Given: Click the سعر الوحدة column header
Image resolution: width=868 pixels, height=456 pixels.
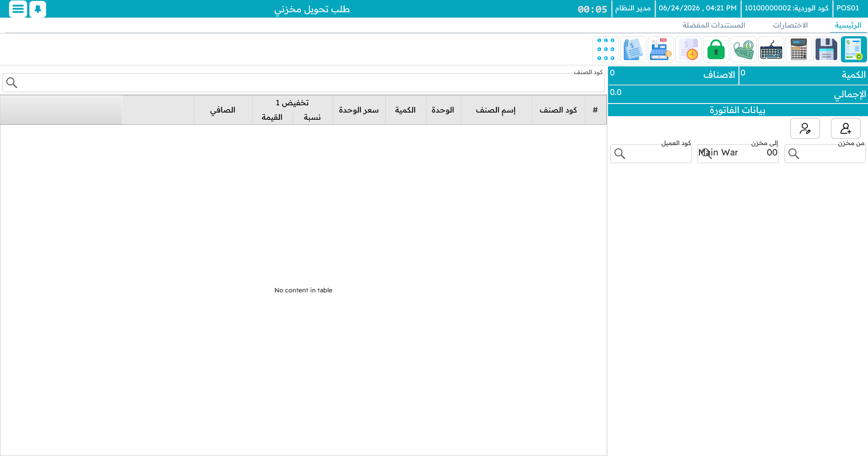Looking at the screenshot, I should [359, 110].
